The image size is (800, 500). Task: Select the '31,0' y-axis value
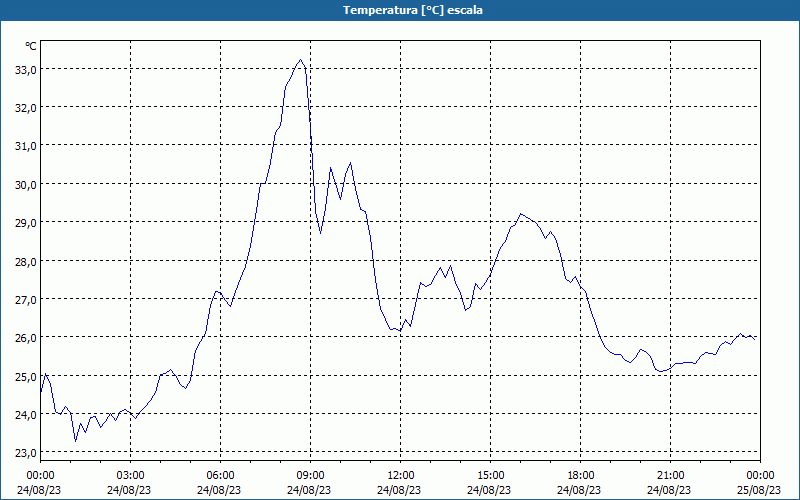[24, 146]
